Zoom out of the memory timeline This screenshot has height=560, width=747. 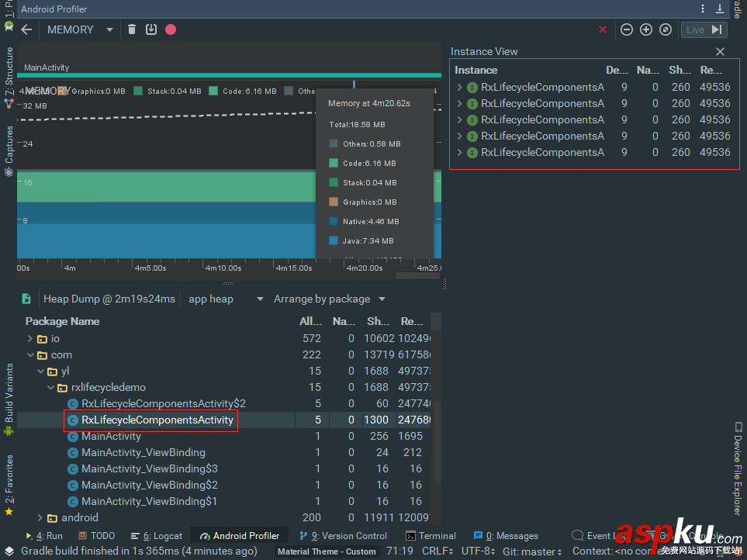(627, 29)
